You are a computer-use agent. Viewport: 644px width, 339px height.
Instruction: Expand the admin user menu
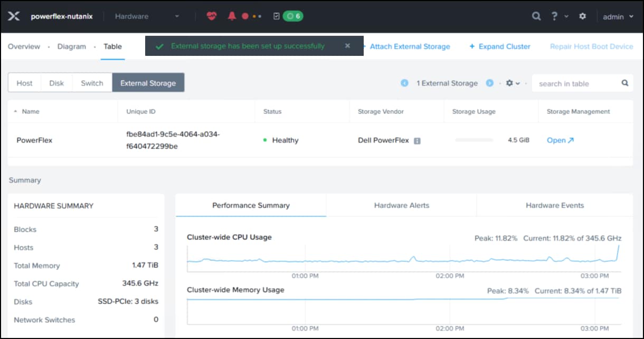[618, 16]
